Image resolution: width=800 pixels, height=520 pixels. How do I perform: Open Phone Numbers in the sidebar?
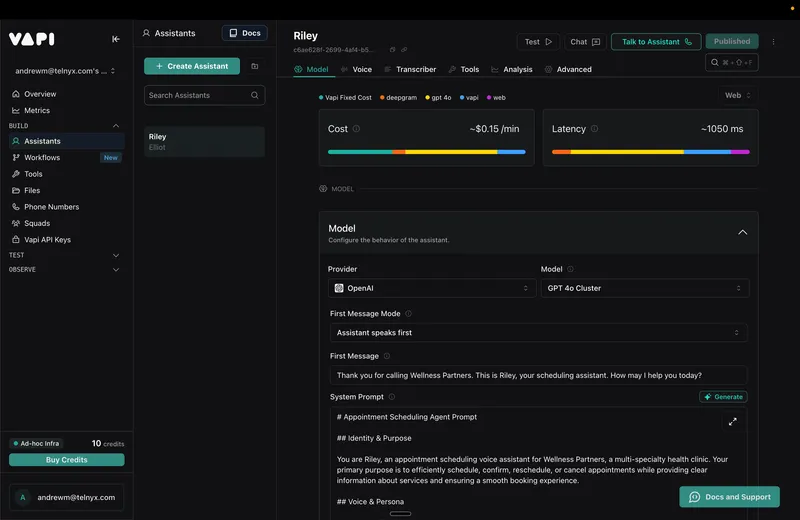(x=51, y=207)
